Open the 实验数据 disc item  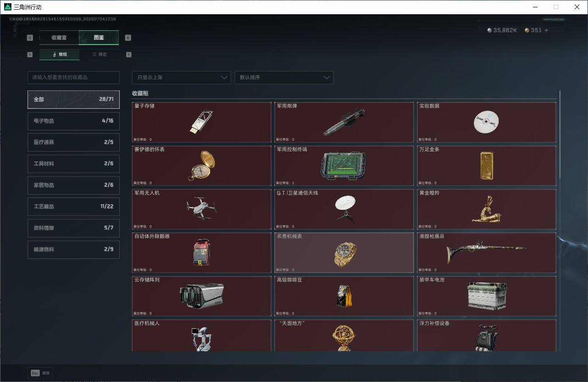click(487, 122)
